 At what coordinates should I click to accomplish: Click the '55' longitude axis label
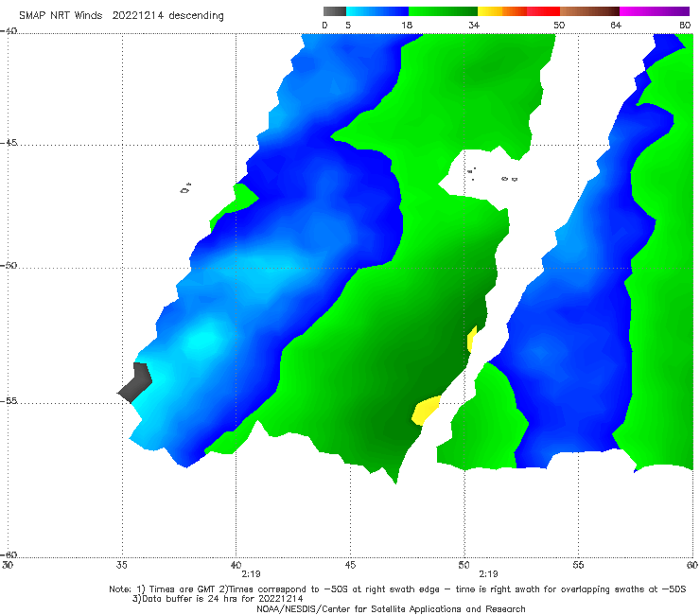578,565
